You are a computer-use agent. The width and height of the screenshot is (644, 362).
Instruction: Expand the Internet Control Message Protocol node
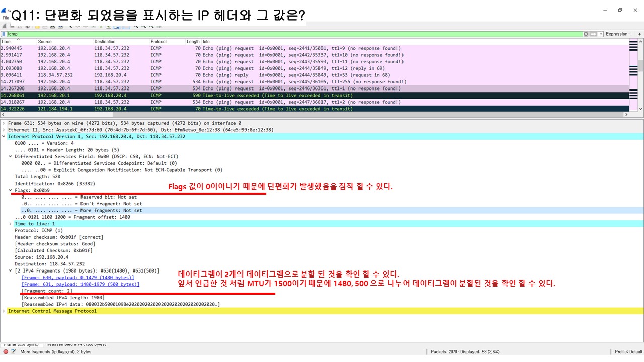pos(4,311)
